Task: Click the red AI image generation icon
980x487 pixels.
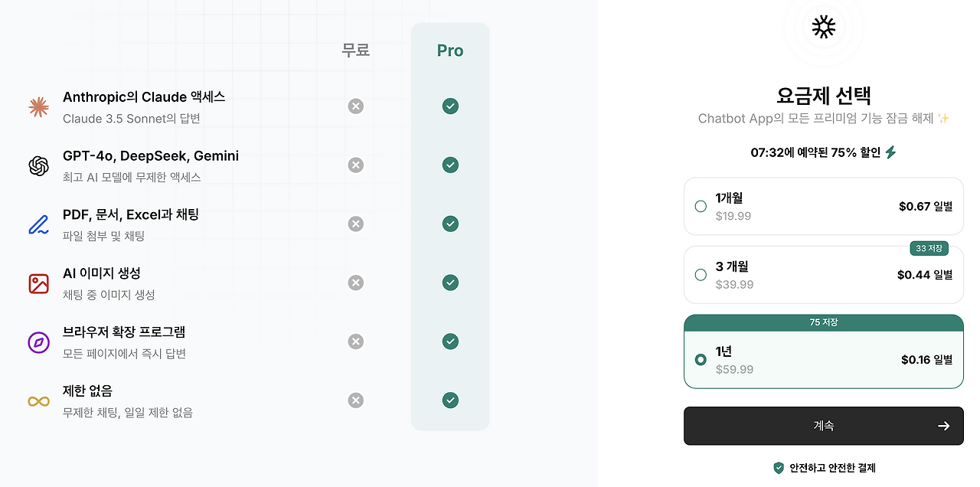Action: (x=38, y=283)
